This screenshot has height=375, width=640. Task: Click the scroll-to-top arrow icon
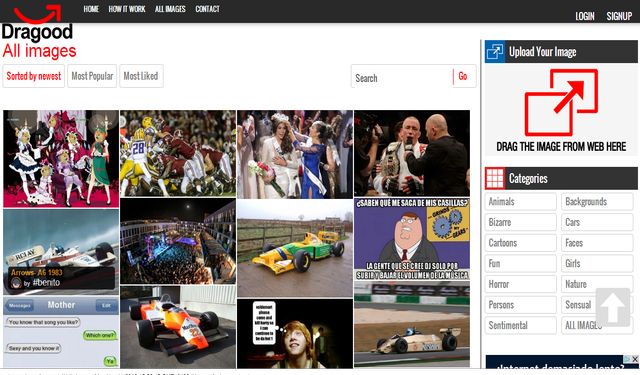pyautogui.click(x=613, y=307)
